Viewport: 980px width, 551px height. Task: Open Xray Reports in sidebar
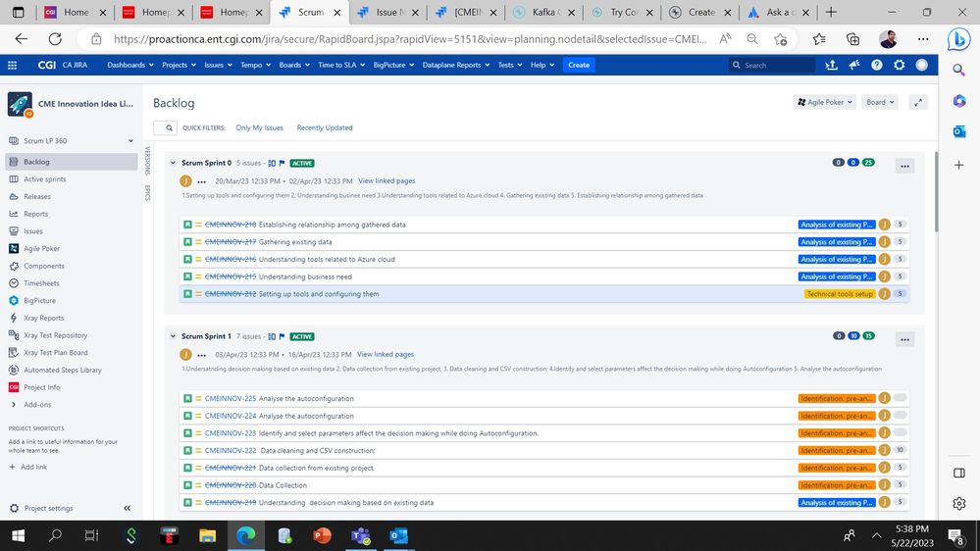coord(44,318)
